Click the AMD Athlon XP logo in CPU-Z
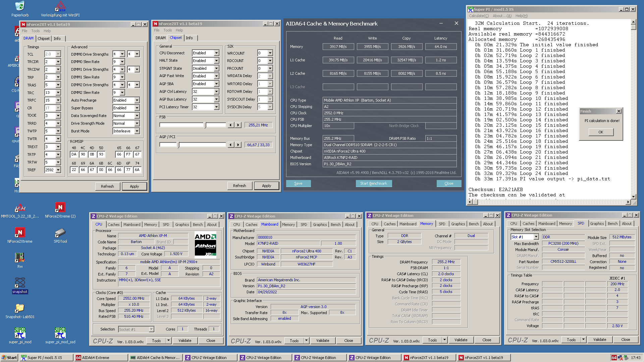 (205, 245)
